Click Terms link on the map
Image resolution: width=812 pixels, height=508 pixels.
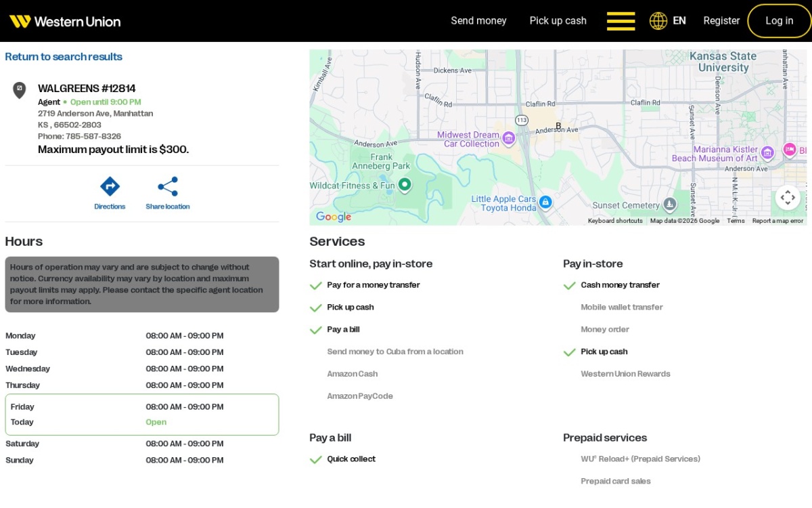[x=736, y=221]
